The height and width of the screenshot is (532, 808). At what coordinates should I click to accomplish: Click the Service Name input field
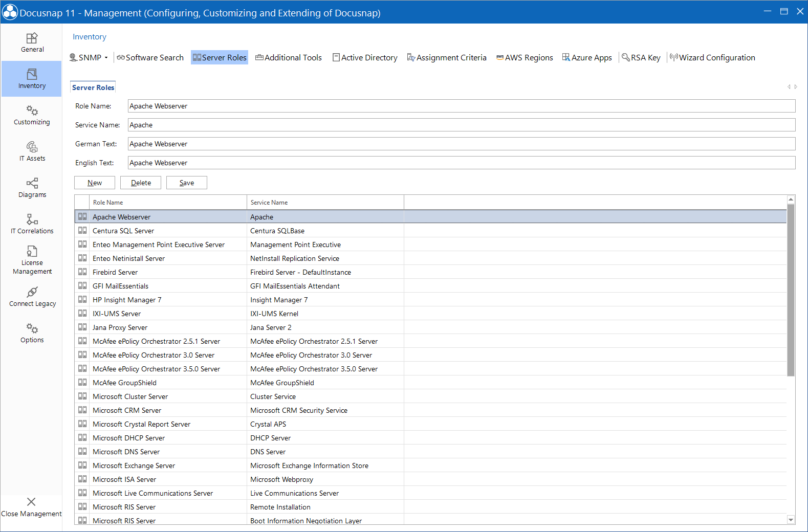tap(462, 125)
